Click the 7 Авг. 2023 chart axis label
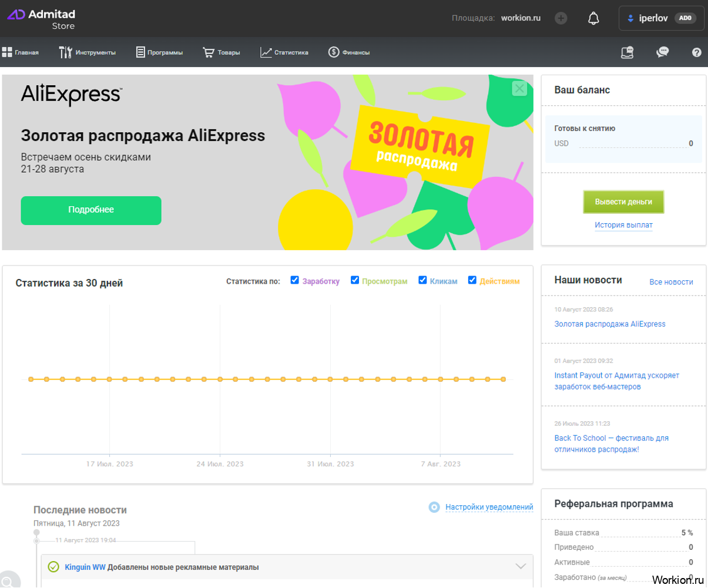This screenshot has width=708, height=588. point(441,464)
